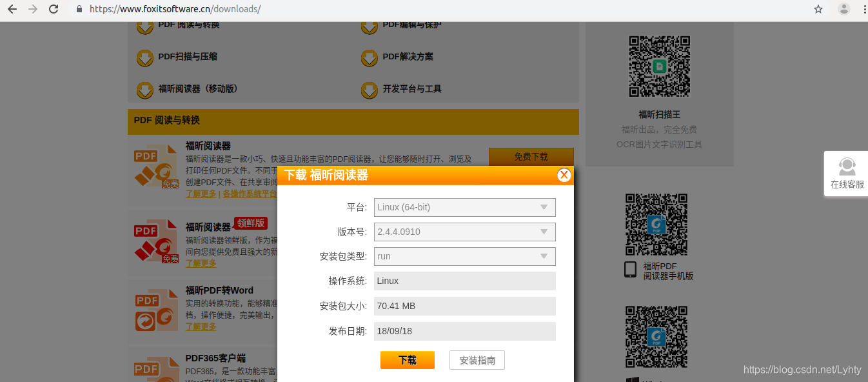Close the 下载 福昕阅读器 dialog
Image resolution: width=868 pixels, height=382 pixels.
tap(564, 175)
